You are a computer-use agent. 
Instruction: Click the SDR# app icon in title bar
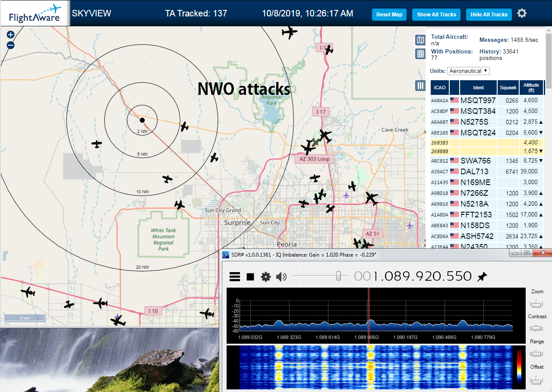pos(225,254)
